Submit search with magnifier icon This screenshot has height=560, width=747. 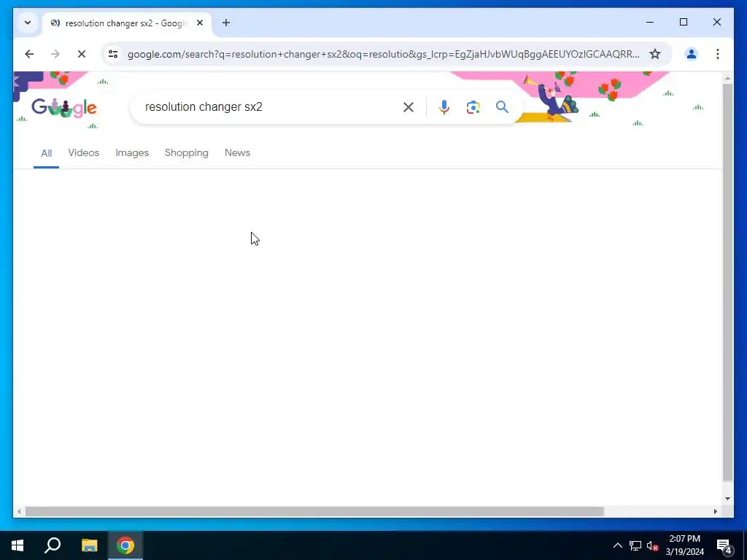(x=502, y=107)
